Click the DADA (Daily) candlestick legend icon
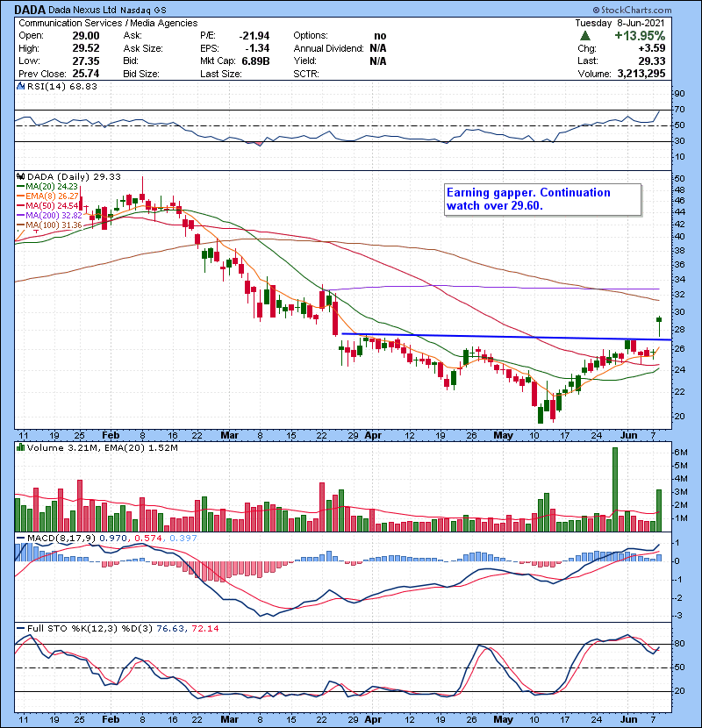The image size is (702, 728). 20,176
